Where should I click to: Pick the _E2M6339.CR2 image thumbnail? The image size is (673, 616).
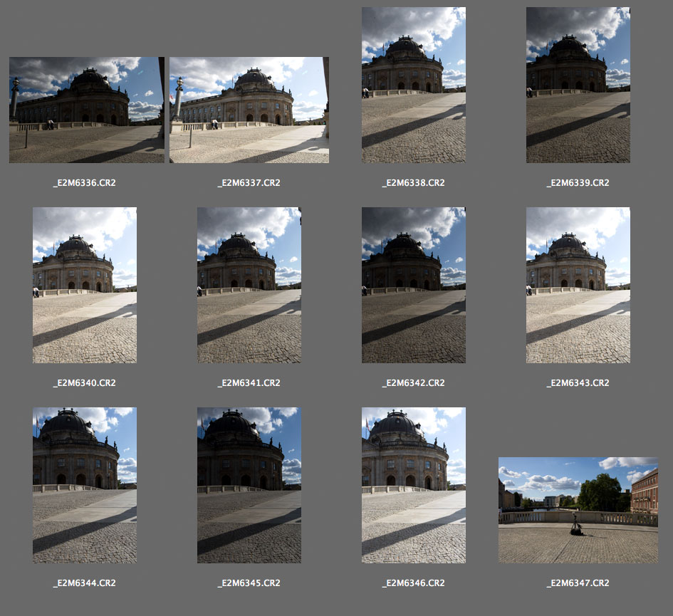tap(578, 85)
